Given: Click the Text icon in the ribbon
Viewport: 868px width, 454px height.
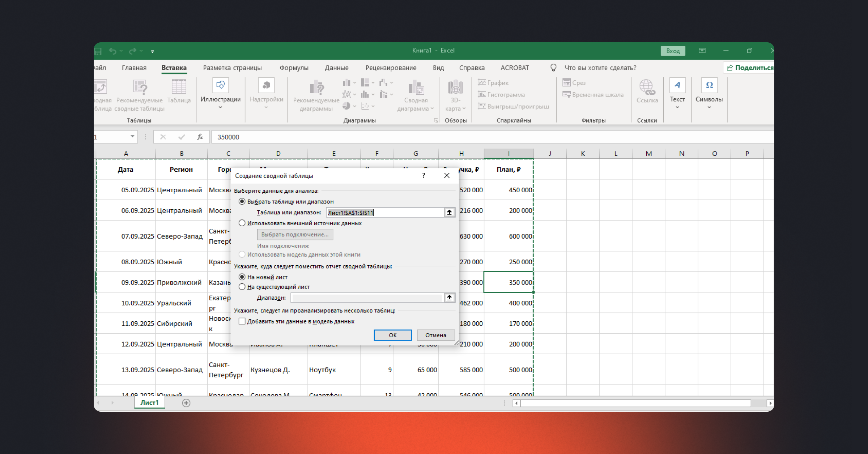Looking at the screenshot, I should click(677, 85).
